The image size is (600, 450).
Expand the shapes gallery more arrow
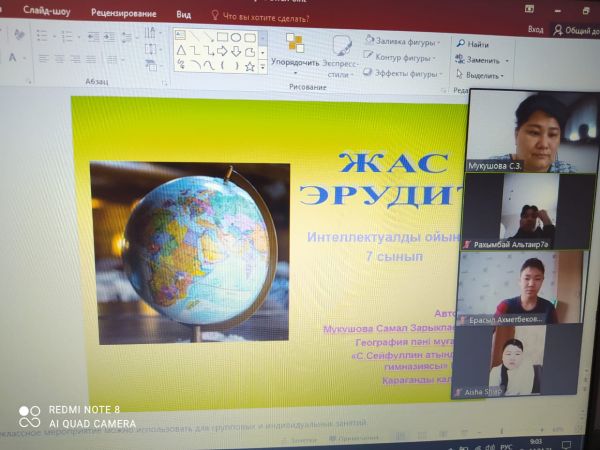tap(263, 68)
